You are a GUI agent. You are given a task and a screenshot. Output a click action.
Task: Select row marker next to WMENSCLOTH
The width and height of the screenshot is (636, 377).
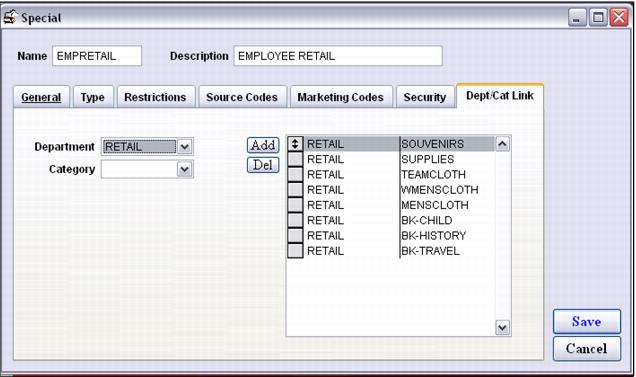pos(295,190)
